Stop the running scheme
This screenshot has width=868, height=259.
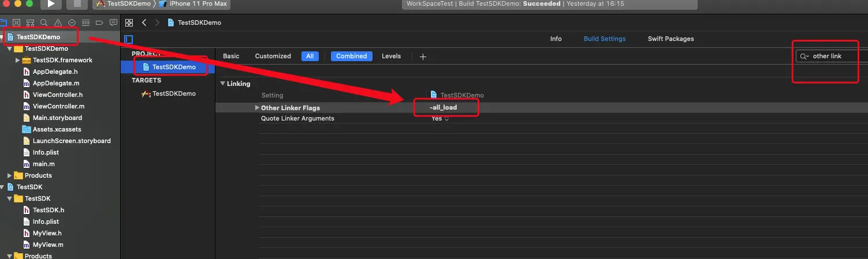(77, 4)
